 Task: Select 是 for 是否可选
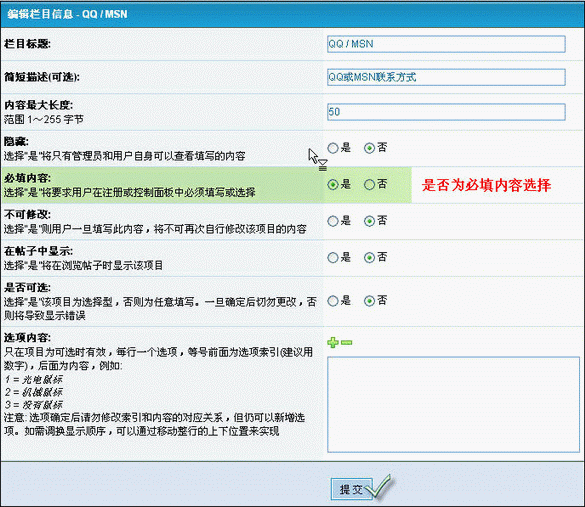[x=332, y=301]
